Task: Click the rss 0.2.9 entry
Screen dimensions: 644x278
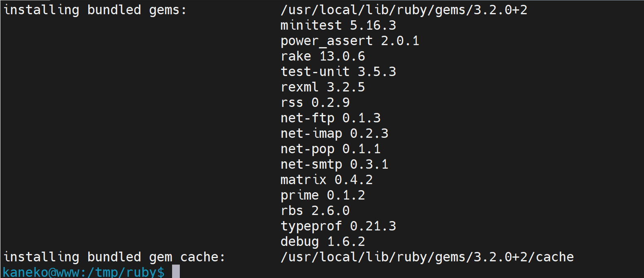Action: pos(315,102)
